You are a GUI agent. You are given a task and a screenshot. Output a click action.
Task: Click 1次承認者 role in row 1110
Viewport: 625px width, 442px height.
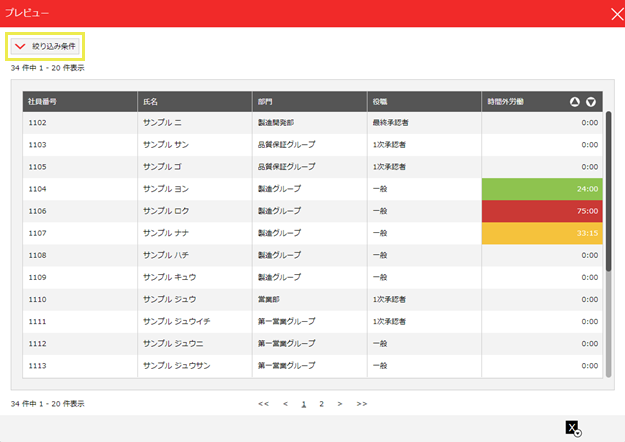(389, 299)
